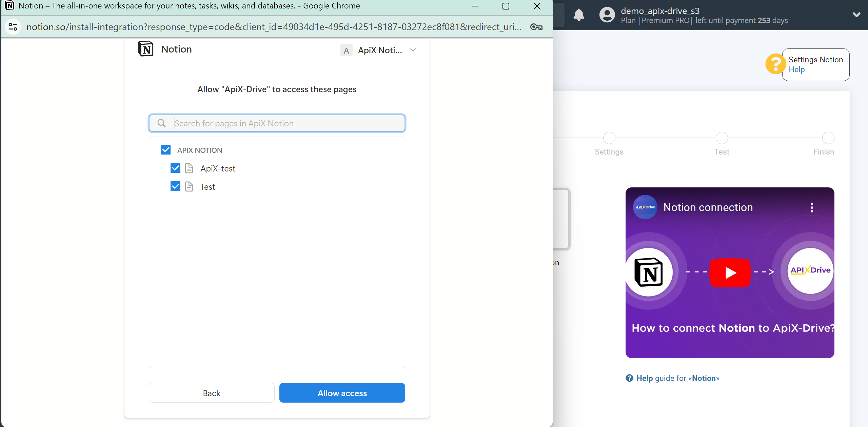
Task: Click the large Notion logo in video thumbnail
Action: pyautogui.click(x=648, y=272)
